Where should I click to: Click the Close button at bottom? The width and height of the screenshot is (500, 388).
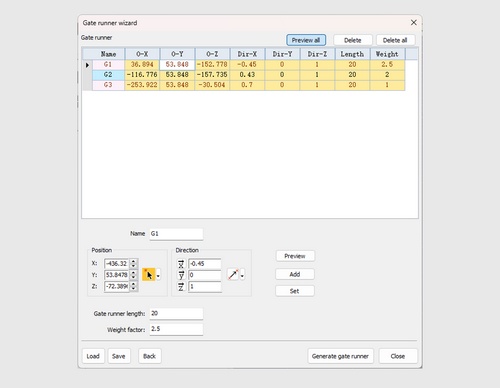[x=398, y=356]
